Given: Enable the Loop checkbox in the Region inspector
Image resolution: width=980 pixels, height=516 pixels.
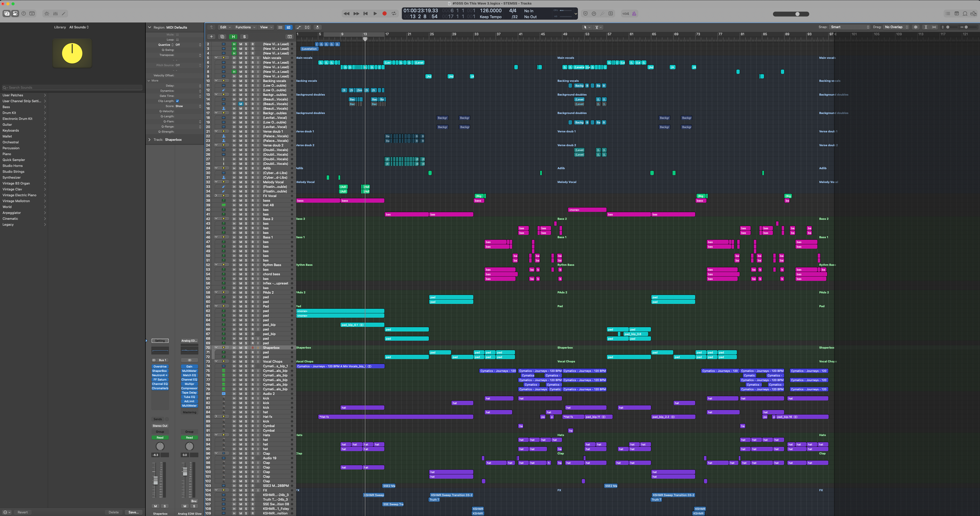Looking at the screenshot, I should click(178, 40).
